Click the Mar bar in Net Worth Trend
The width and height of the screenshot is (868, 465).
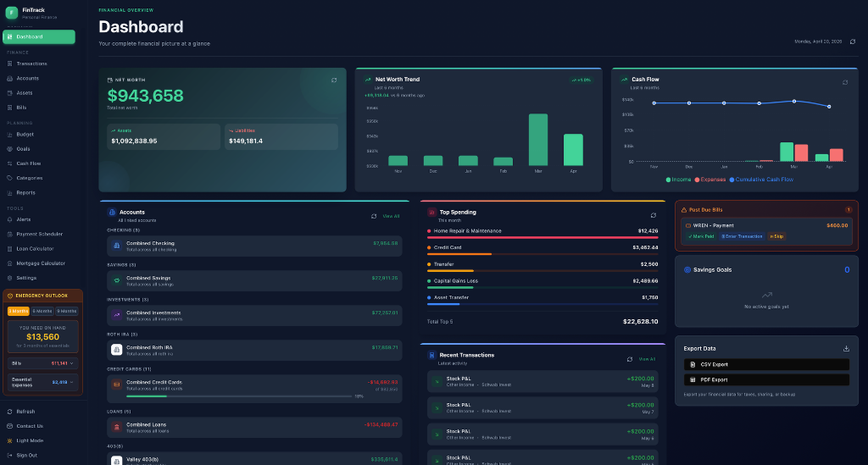coord(538,140)
